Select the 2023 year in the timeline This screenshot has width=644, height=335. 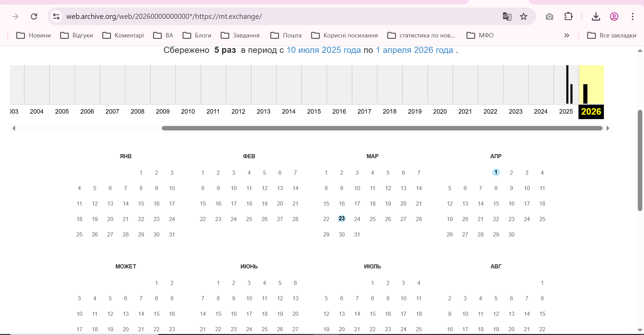515,112
